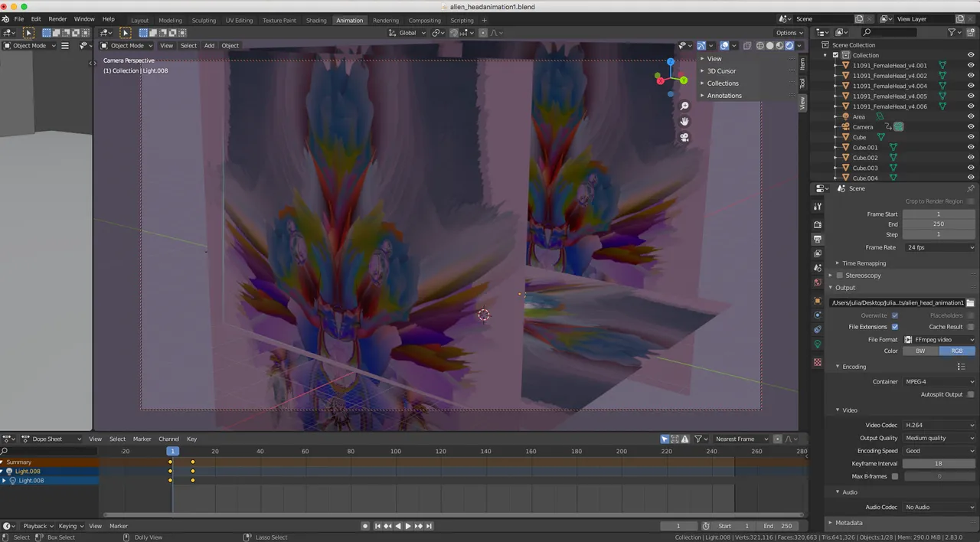This screenshot has width=980, height=542.
Task: Hide the Area light with its eye icon
Action: (971, 116)
